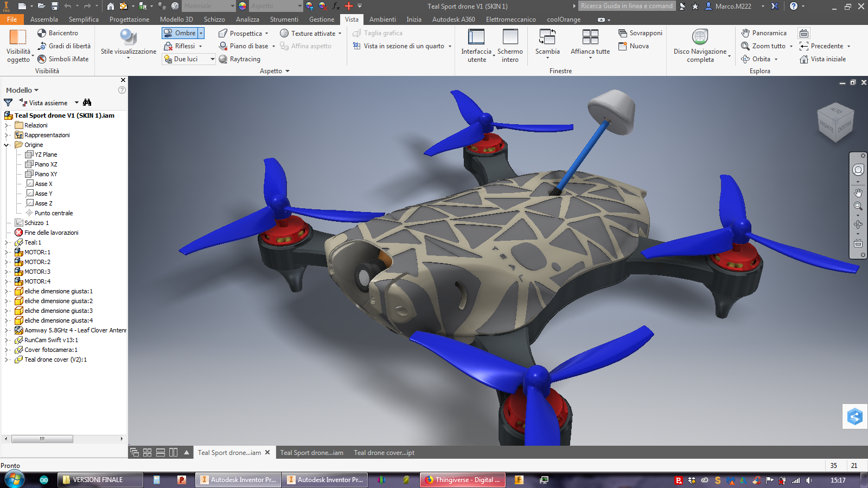The image size is (868, 488).
Task: Click the cascade windows icon beside document tabs
Action: click(x=135, y=452)
